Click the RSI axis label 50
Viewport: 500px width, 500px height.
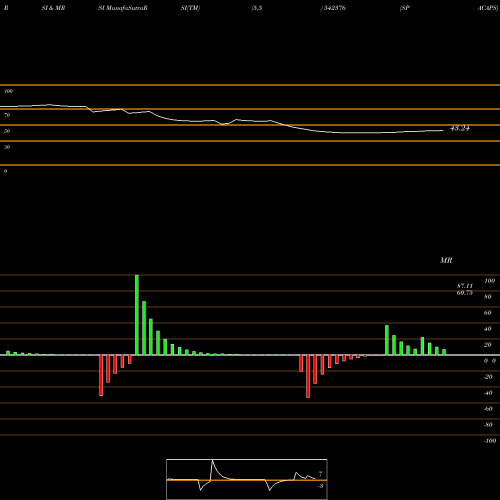point(7,131)
